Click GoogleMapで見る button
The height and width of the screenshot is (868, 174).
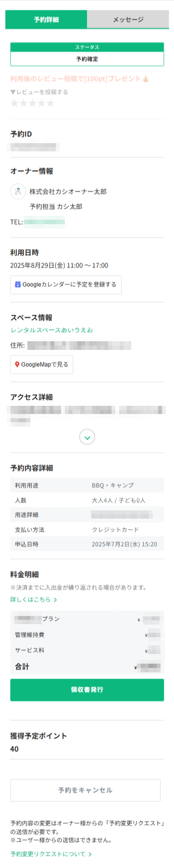pos(42,364)
